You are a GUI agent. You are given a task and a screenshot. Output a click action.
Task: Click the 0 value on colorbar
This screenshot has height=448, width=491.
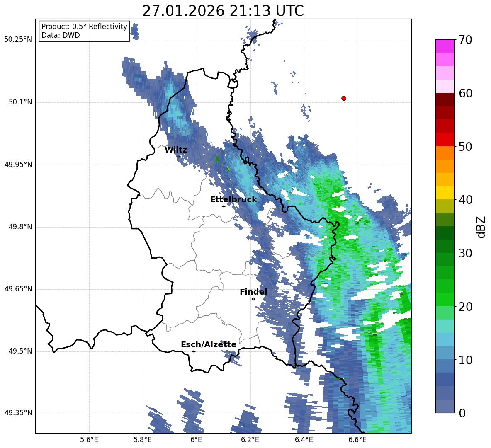462,413
